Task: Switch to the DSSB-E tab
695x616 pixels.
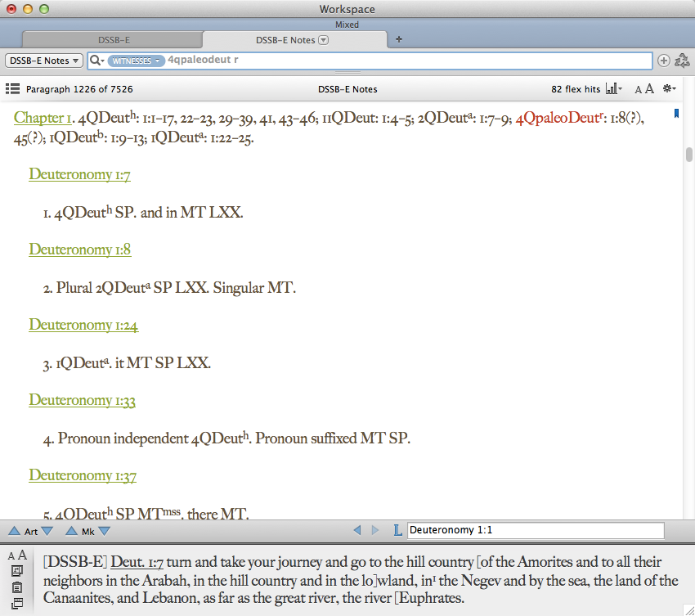Action: click(x=114, y=40)
